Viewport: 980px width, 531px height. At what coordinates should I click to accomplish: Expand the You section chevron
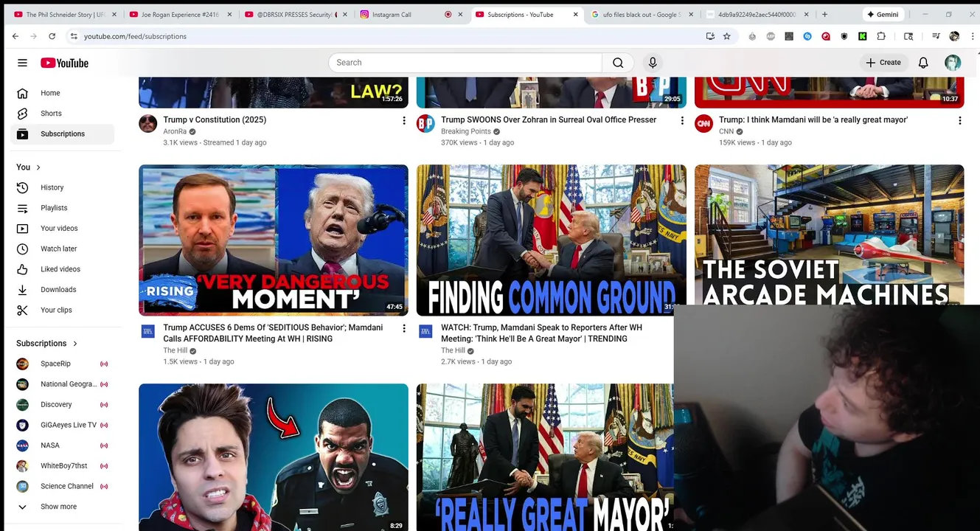tap(38, 167)
